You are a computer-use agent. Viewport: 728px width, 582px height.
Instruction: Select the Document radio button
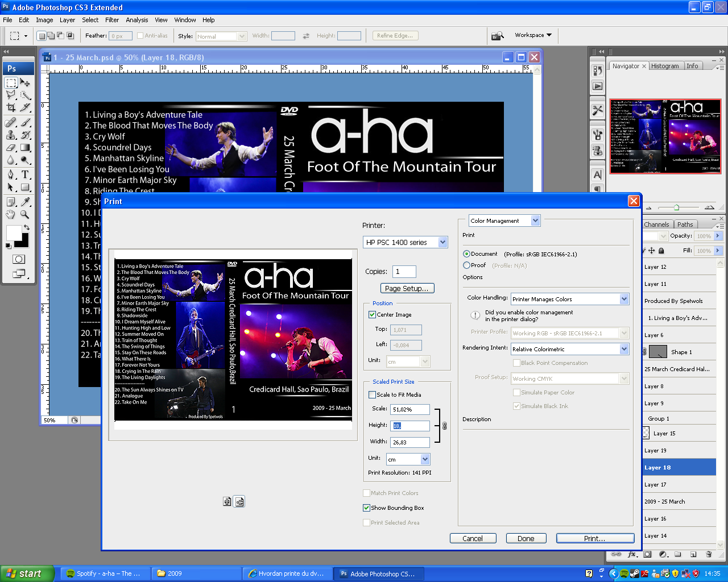[x=466, y=254]
